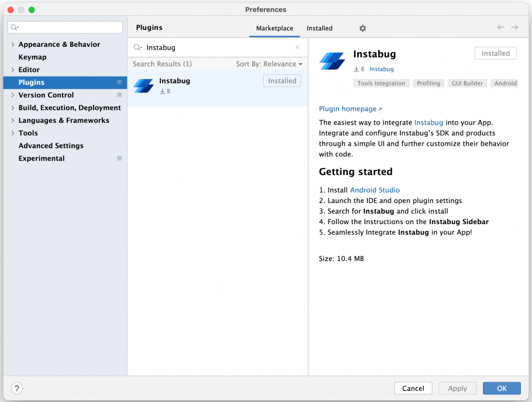Screen dimensions: 532x402
Task: Clear the Instabug plugin search text
Action: (297, 47)
